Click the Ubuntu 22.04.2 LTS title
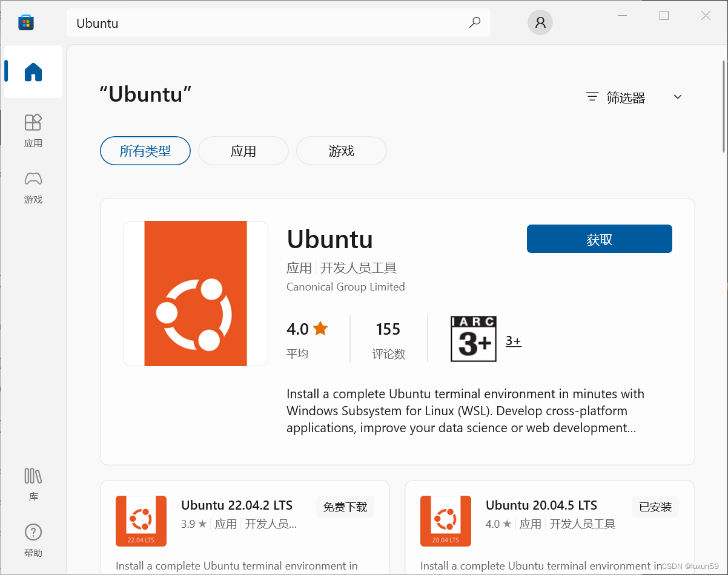 click(x=237, y=505)
